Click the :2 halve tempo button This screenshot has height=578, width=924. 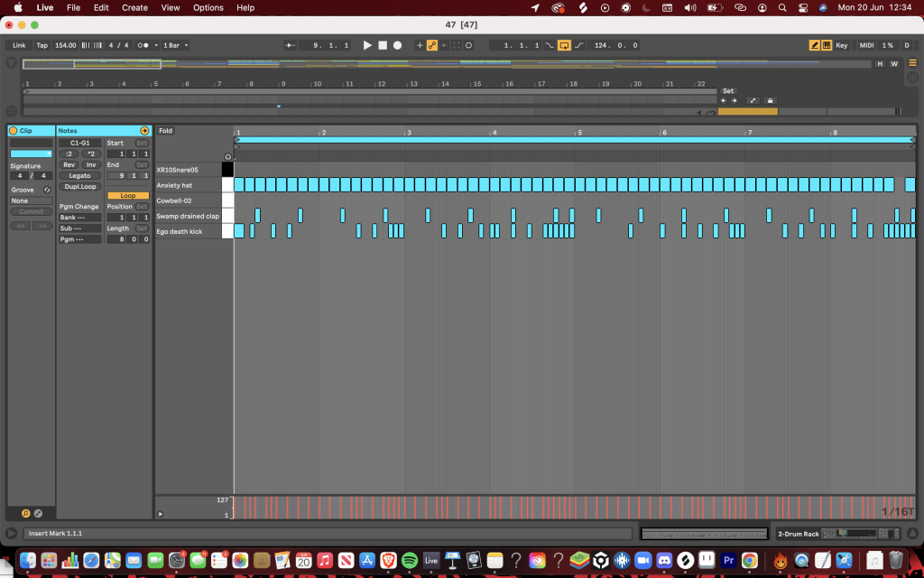(x=69, y=154)
